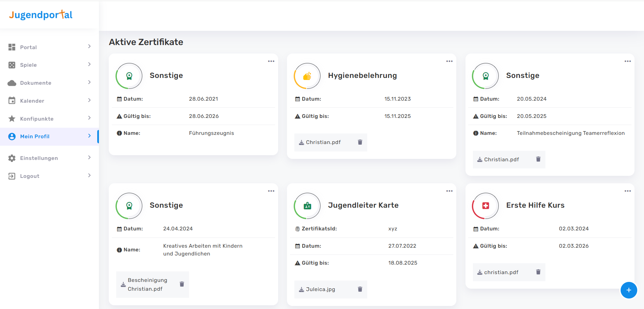The image size is (644, 309).
Task: Click Logout in the sidebar
Action: pos(30,176)
